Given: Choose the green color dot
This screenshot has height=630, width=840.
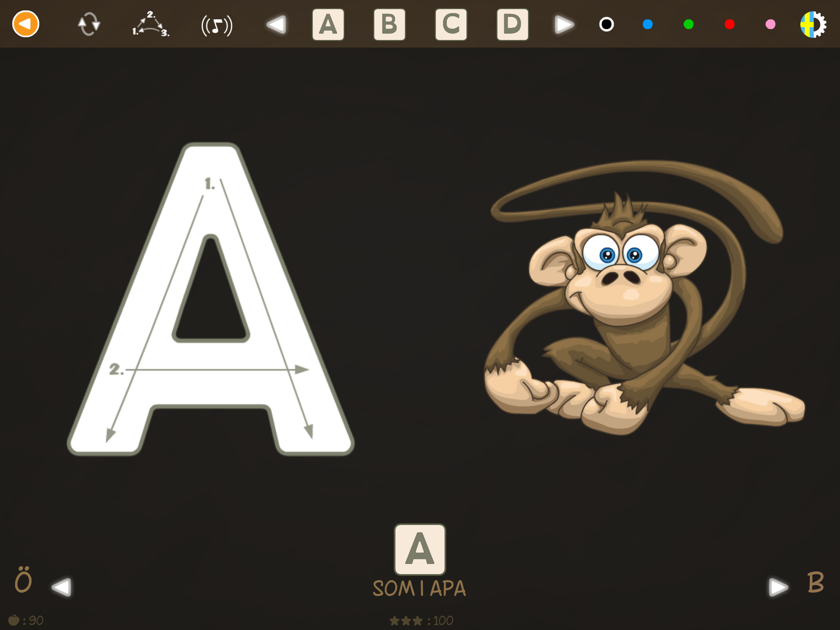Looking at the screenshot, I should tap(689, 24).
